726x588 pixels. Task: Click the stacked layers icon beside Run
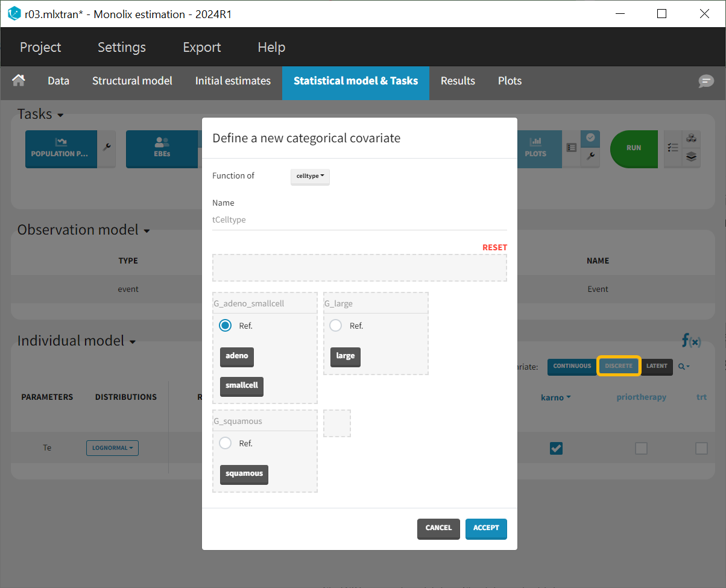pyautogui.click(x=692, y=157)
